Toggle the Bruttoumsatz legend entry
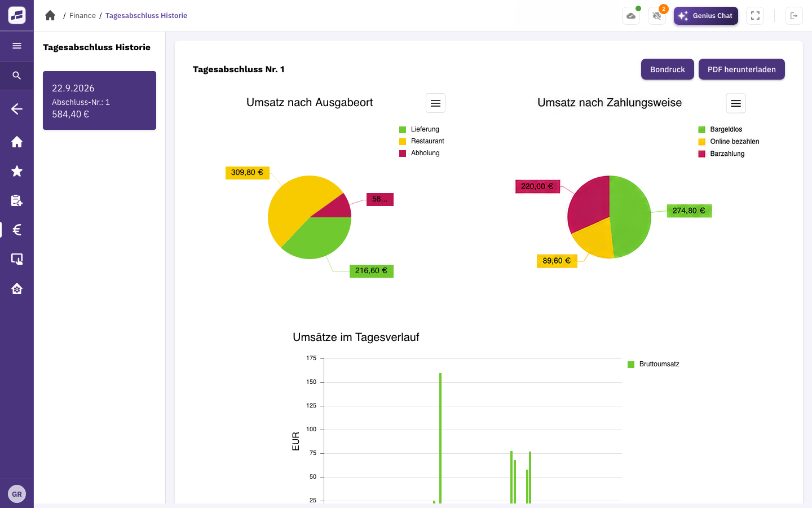The height and width of the screenshot is (508, 812). click(x=654, y=364)
